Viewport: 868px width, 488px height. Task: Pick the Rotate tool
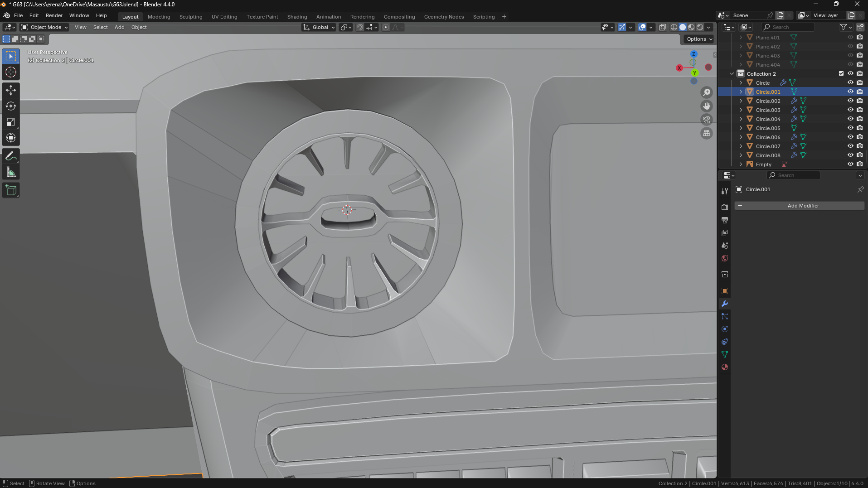click(11, 106)
